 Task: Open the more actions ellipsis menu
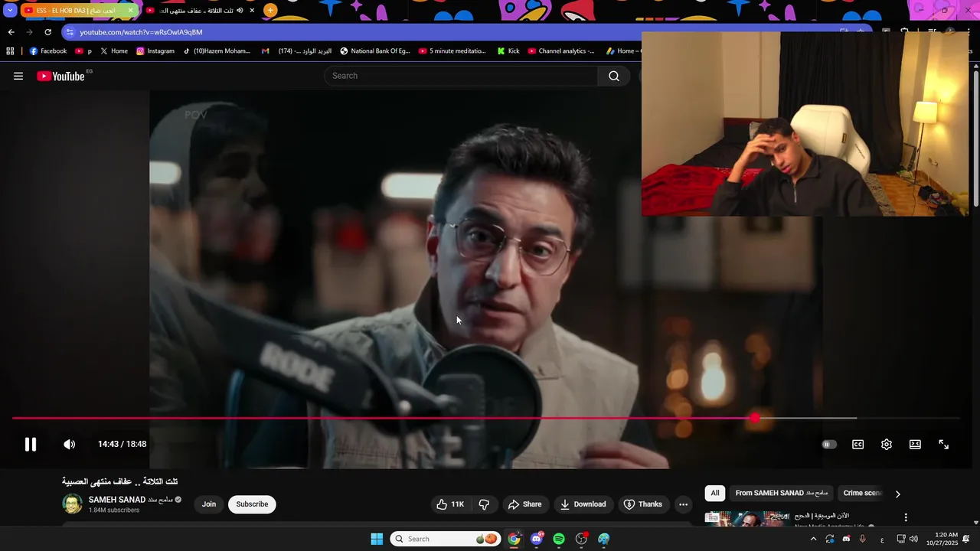[x=683, y=504]
